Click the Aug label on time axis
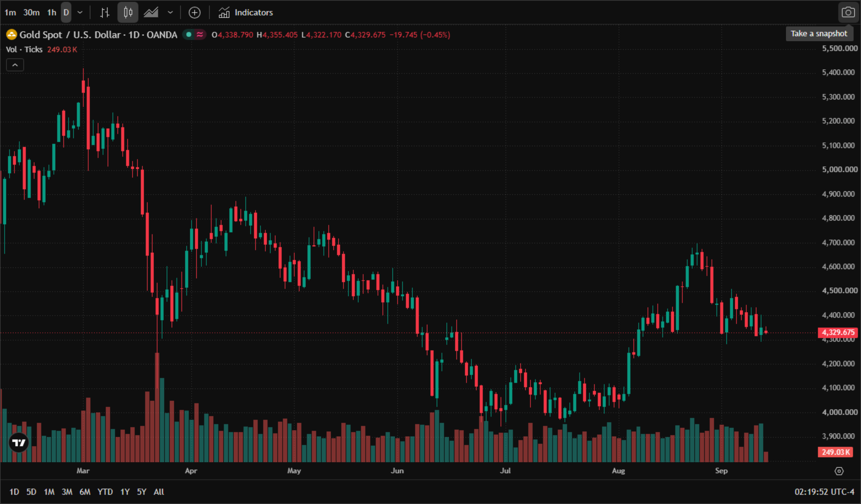The height and width of the screenshot is (504, 861). coord(618,471)
